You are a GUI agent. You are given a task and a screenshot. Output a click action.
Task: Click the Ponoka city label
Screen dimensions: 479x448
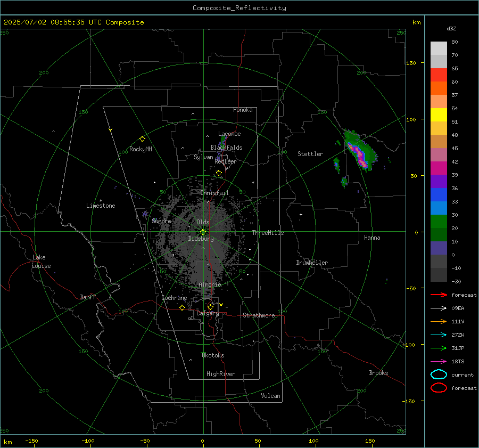[243, 110]
